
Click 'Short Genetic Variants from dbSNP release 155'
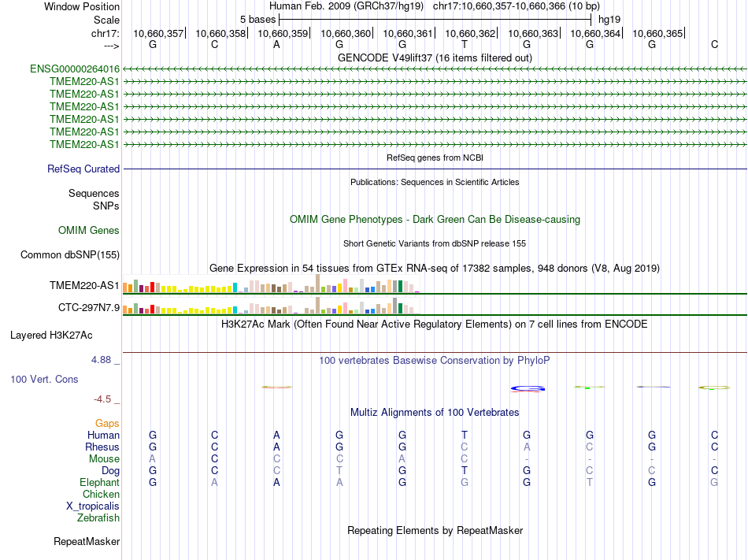tap(435, 243)
